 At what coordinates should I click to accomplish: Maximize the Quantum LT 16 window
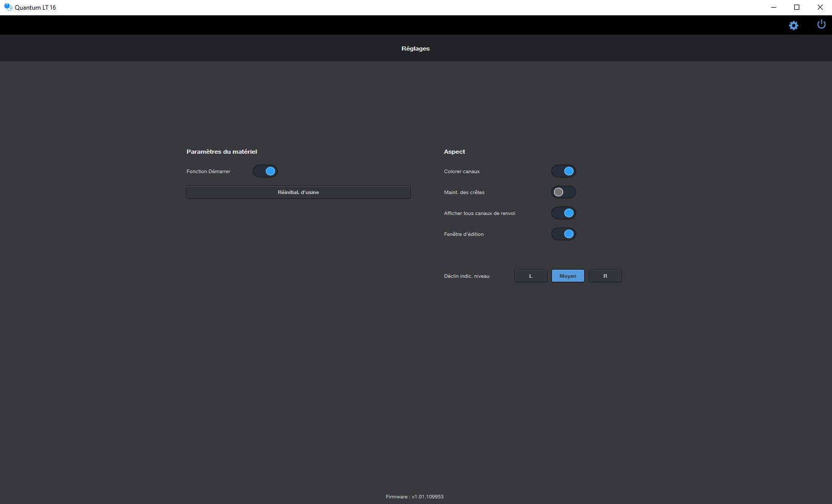797,8
